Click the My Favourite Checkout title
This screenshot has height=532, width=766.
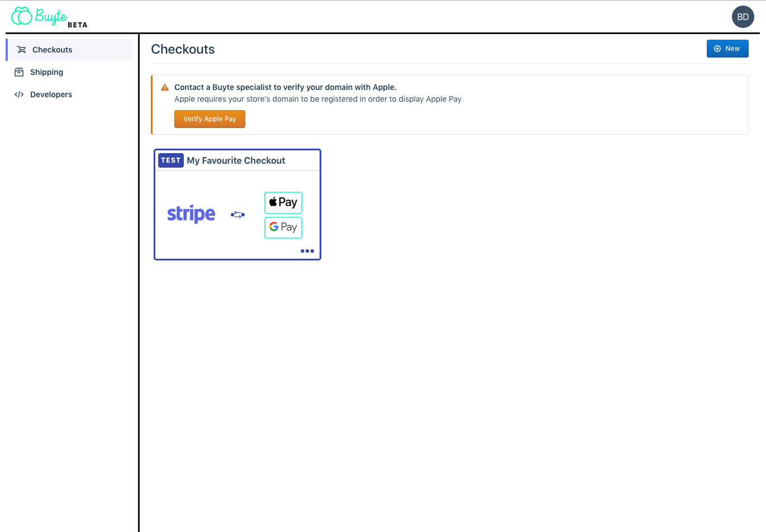pos(236,160)
